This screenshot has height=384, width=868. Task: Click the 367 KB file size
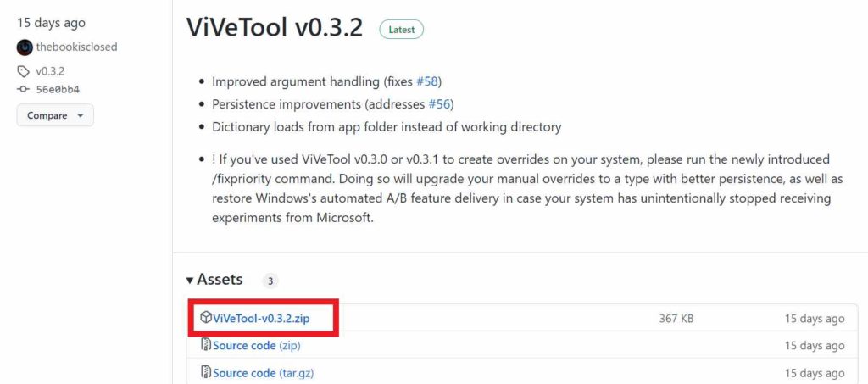point(676,318)
